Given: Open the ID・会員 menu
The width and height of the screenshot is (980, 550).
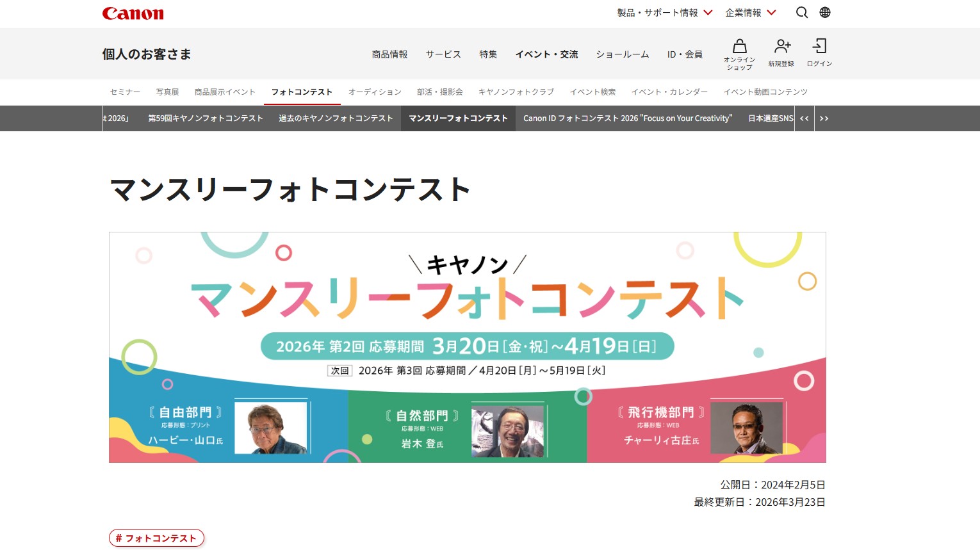Looking at the screenshot, I should [x=685, y=54].
